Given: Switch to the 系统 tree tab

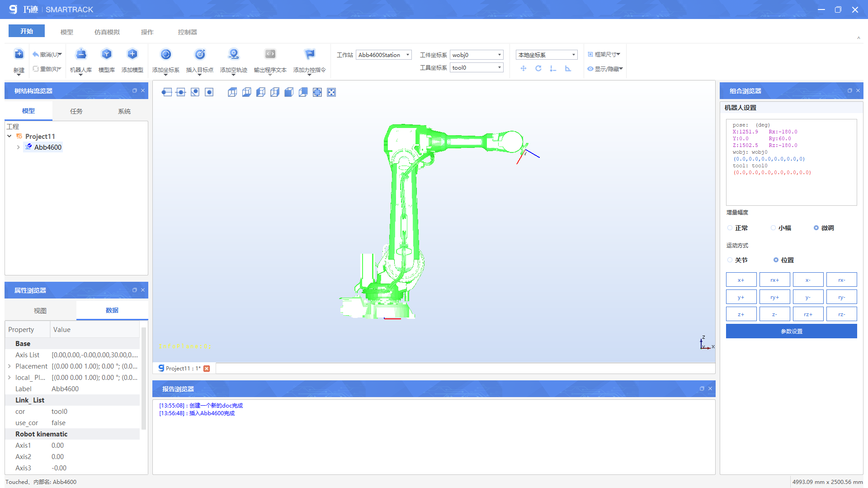Looking at the screenshot, I should tap(124, 111).
